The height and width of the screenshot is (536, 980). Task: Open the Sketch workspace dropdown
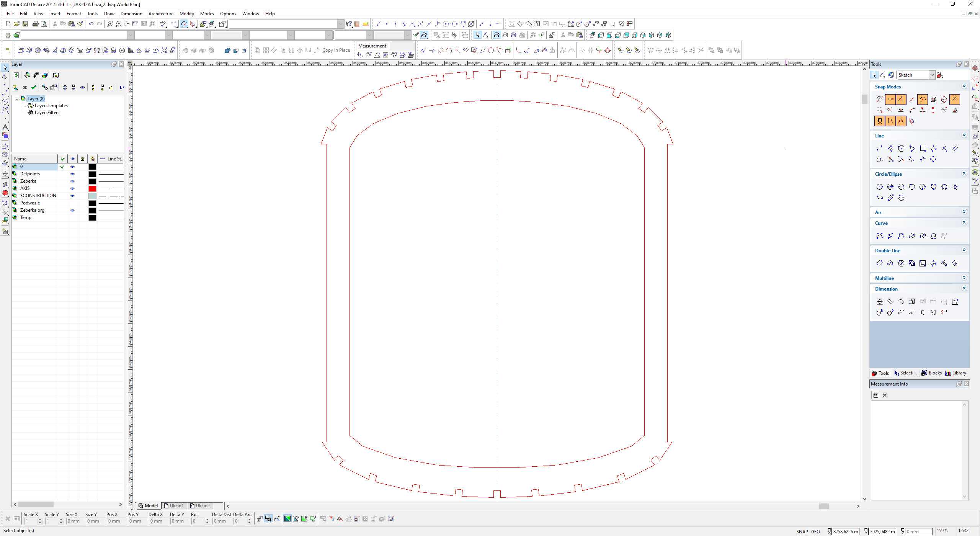tap(932, 75)
